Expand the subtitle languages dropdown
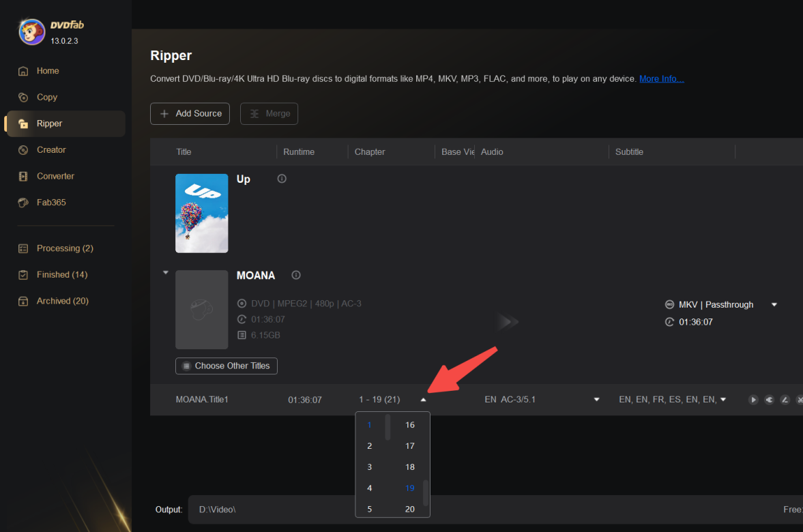The height and width of the screenshot is (532, 803). pos(723,400)
